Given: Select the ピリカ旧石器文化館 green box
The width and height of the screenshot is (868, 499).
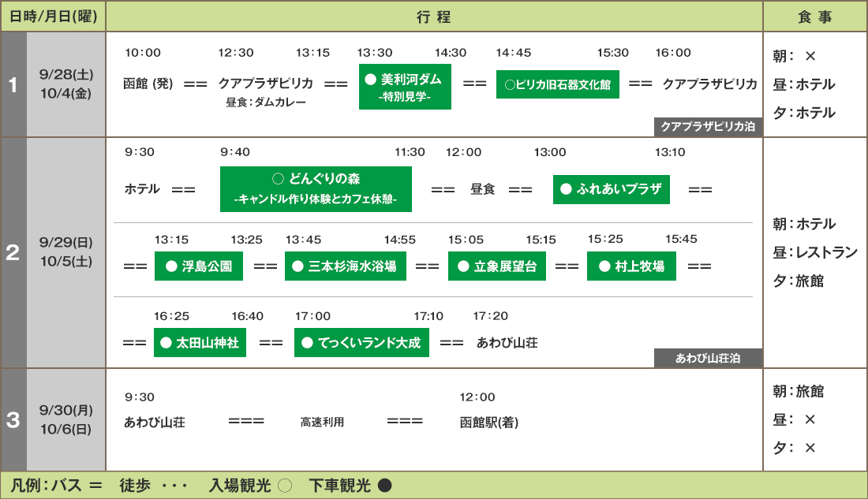Looking at the screenshot, I should 557,84.
